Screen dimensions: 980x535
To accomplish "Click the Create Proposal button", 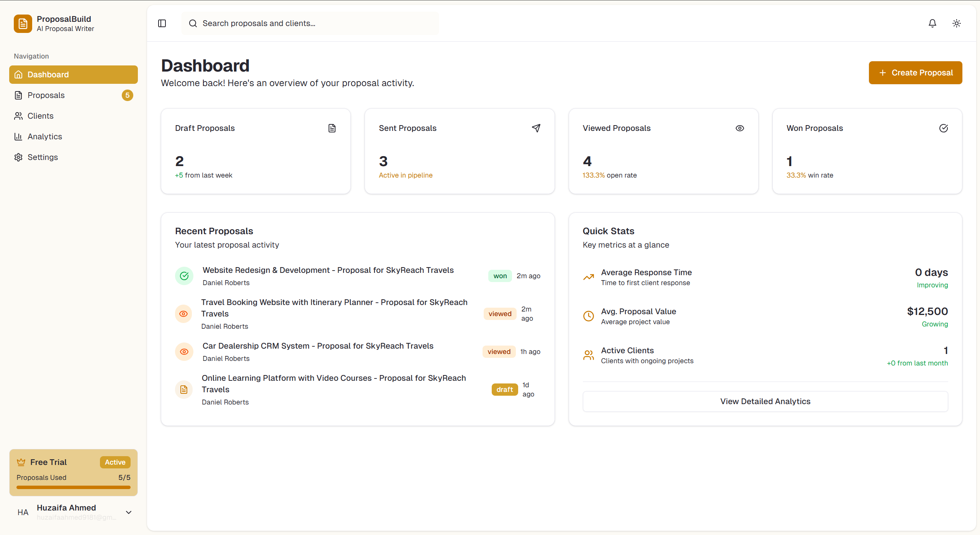I will point(915,72).
